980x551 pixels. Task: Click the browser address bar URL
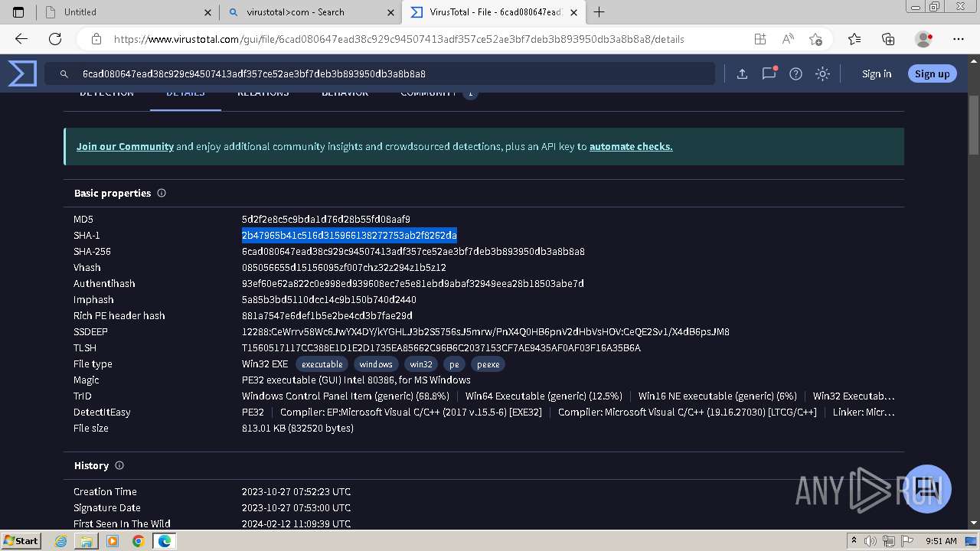click(x=399, y=39)
